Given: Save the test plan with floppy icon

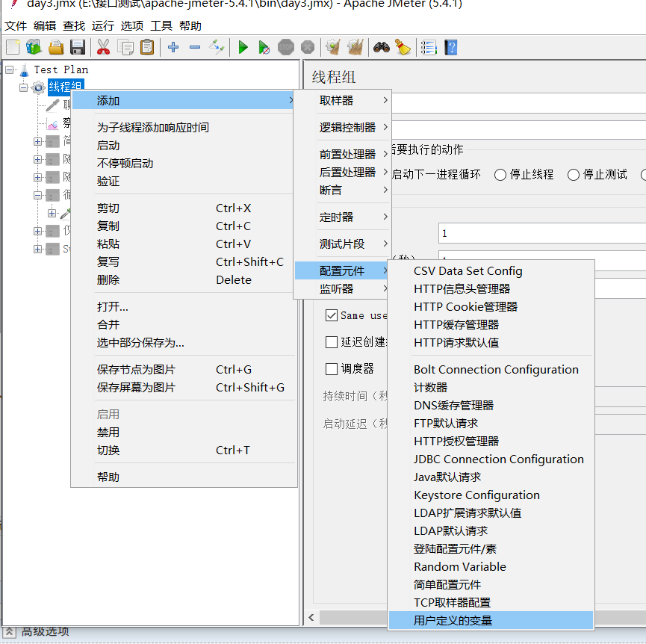Looking at the screenshot, I should 78,47.
